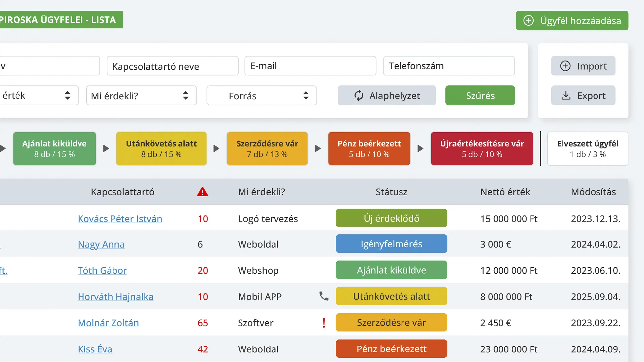644x362 pixels.
Task: Click the red warning triangle column header
Action: [202, 192]
